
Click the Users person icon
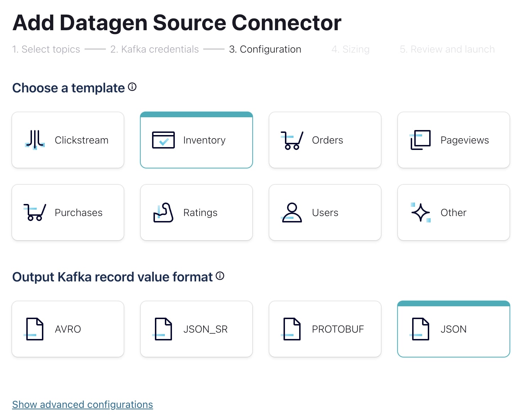292,212
